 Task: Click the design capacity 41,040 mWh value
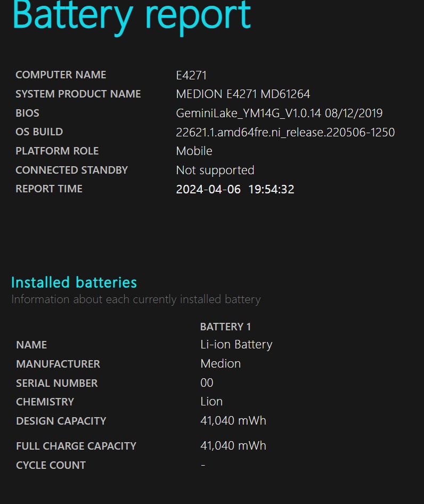(x=233, y=421)
